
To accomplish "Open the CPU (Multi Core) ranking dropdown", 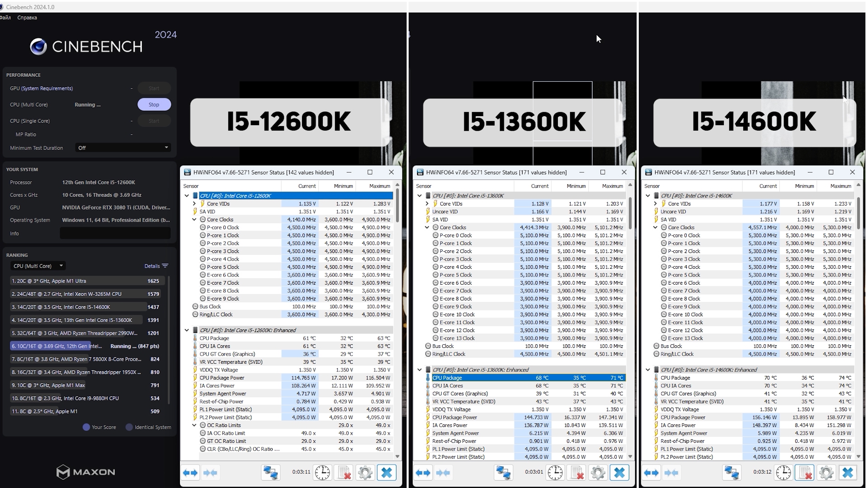I will coord(38,266).
